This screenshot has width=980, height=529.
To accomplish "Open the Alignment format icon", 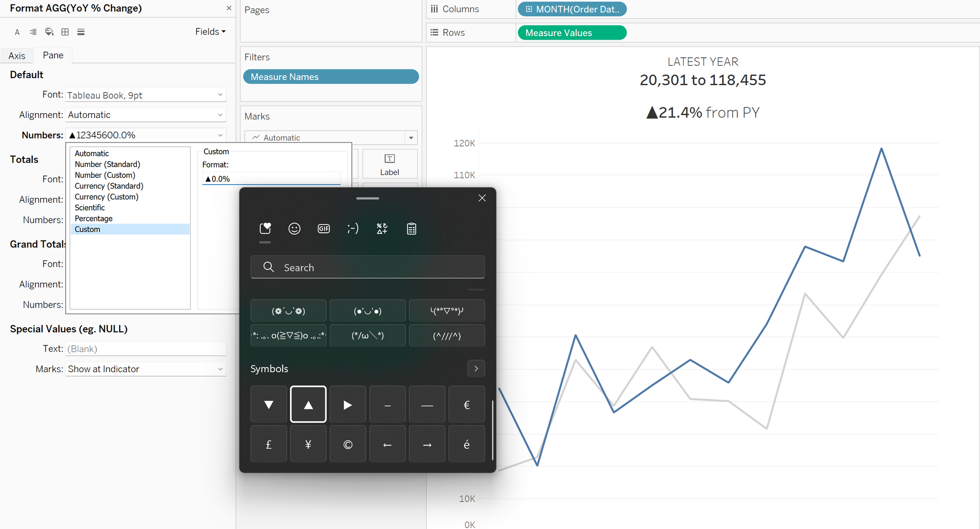I will [x=33, y=32].
